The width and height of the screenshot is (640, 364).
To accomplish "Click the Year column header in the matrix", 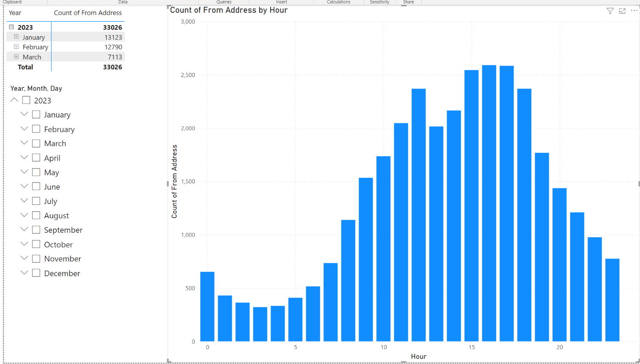I will 15,13.
